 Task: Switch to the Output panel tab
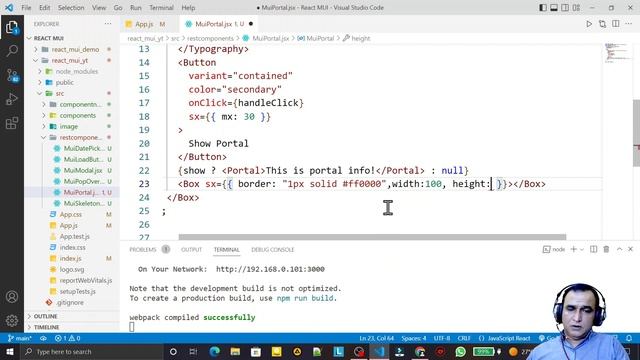191,249
